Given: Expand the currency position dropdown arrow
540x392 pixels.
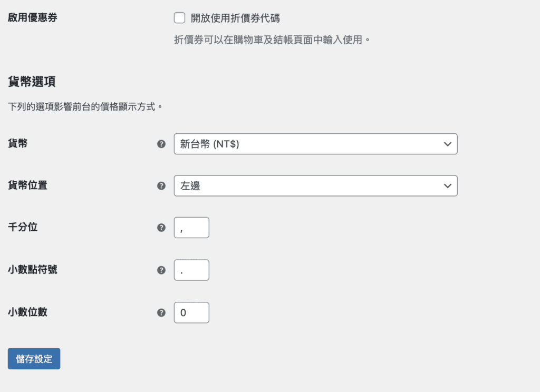Looking at the screenshot, I should click(448, 185).
